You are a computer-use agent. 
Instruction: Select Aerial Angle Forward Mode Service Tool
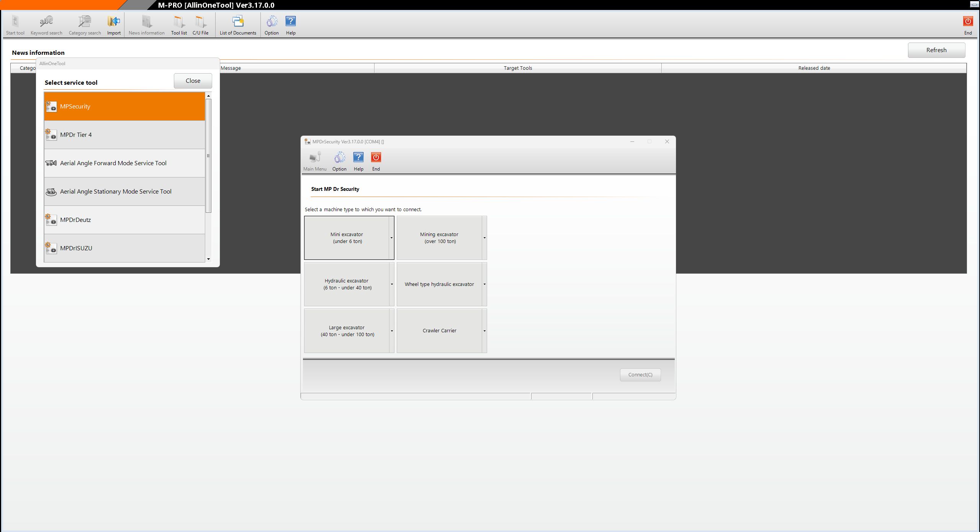[x=124, y=163]
